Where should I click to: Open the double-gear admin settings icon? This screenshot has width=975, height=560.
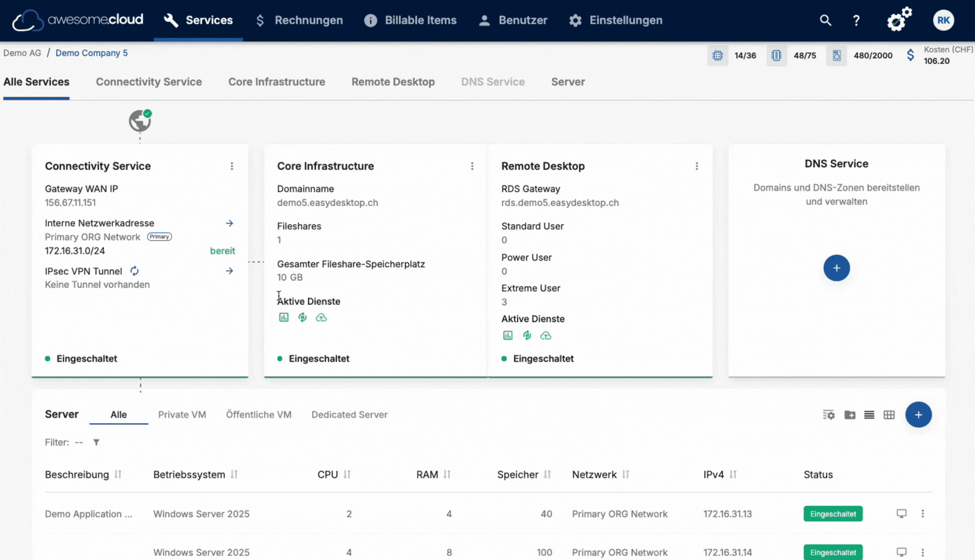click(x=899, y=20)
